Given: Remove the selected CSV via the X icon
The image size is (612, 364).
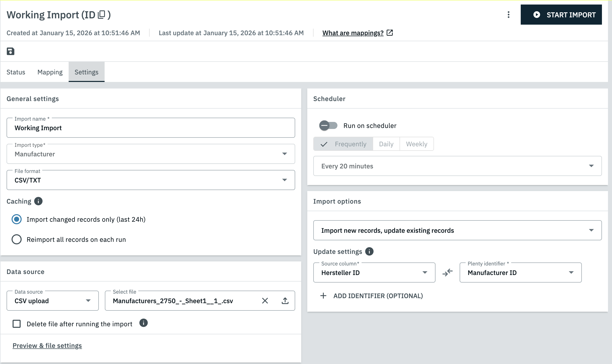Looking at the screenshot, I should (x=265, y=300).
